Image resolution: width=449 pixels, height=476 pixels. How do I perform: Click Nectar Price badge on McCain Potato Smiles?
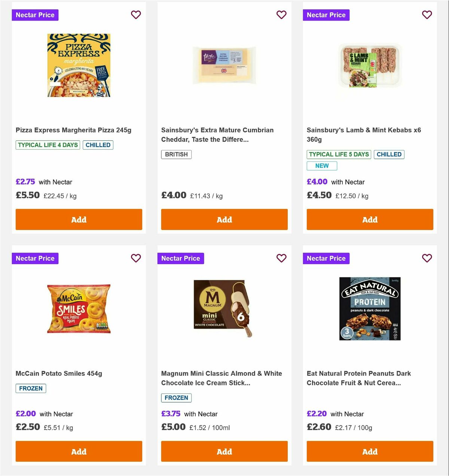pos(35,258)
